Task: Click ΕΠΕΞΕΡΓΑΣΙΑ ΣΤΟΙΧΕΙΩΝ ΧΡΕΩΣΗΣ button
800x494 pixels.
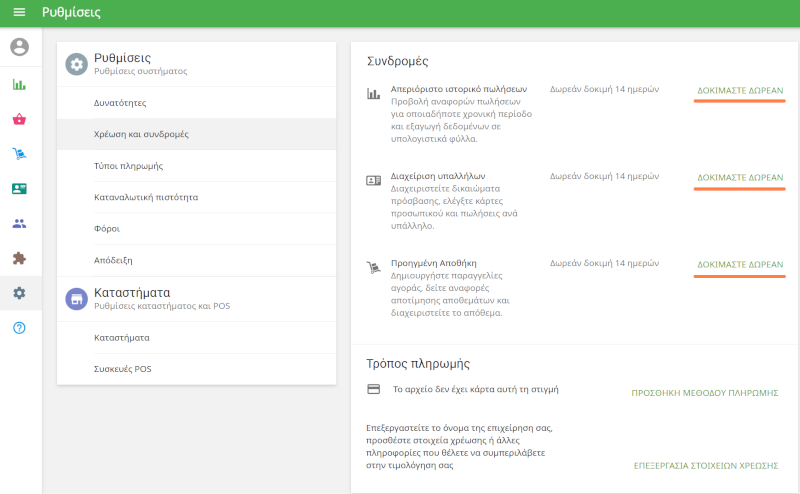Action: point(705,466)
